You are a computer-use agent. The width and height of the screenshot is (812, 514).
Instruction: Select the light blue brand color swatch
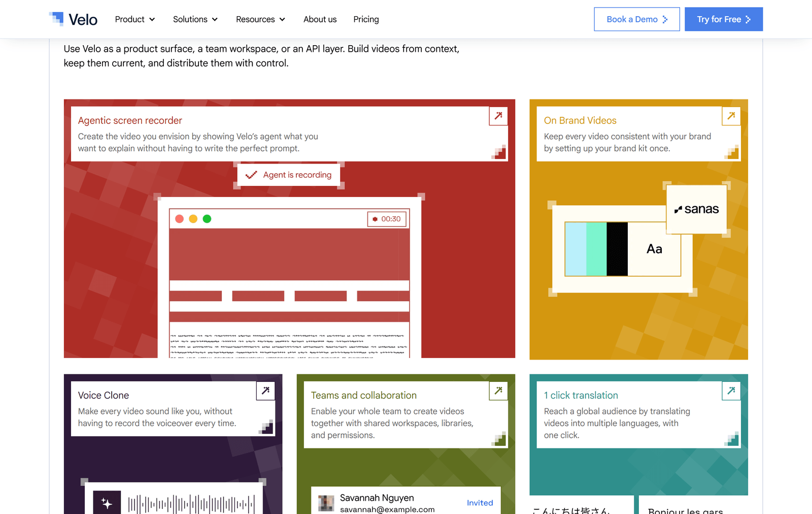click(576, 249)
